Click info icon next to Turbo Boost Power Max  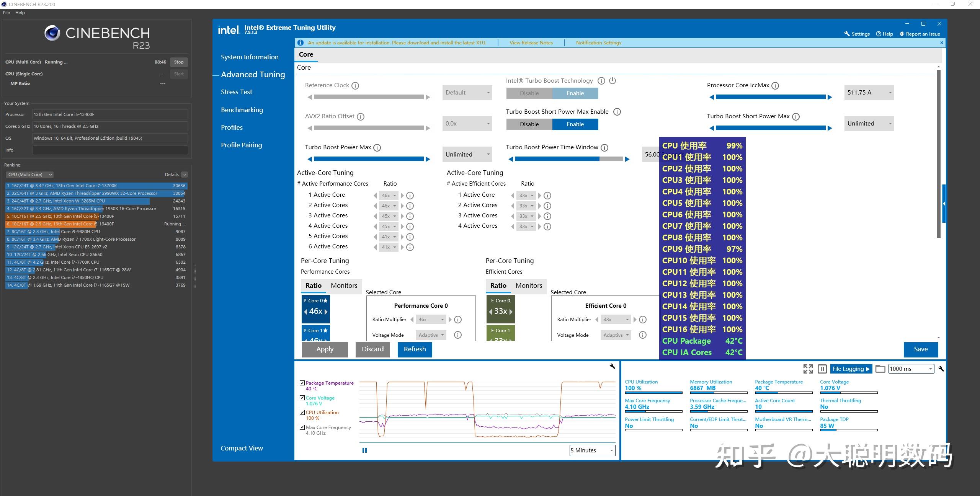[x=377, y=148]
